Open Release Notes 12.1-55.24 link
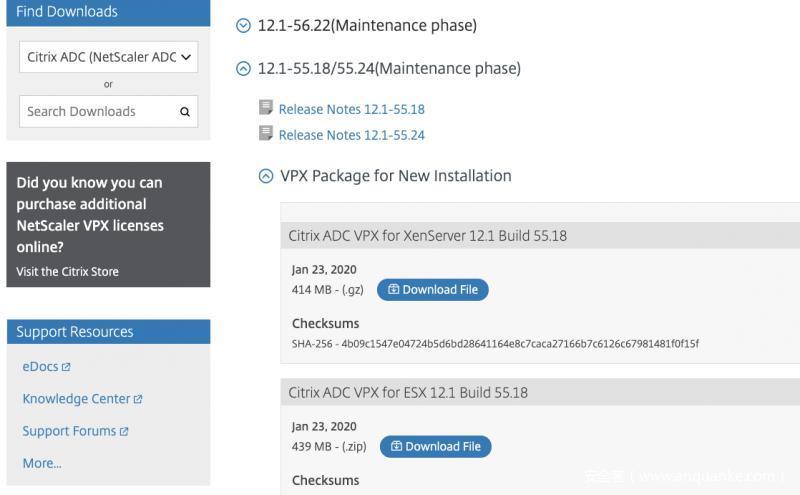Viewport: 800px width, 495px height. (351, 135)
